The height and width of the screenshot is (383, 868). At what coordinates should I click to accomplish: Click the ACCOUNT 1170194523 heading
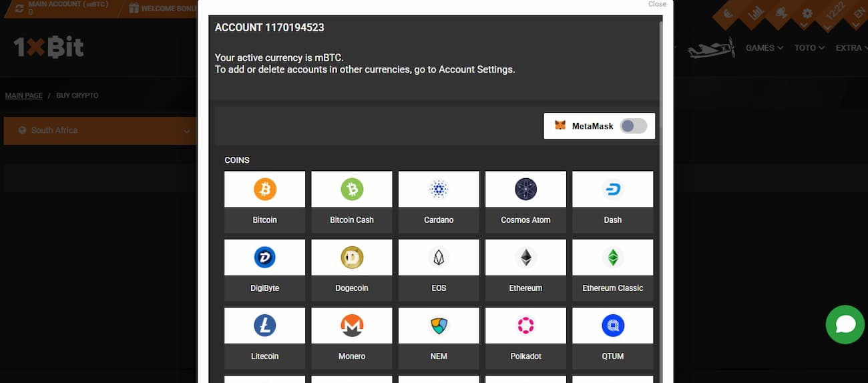270,27
